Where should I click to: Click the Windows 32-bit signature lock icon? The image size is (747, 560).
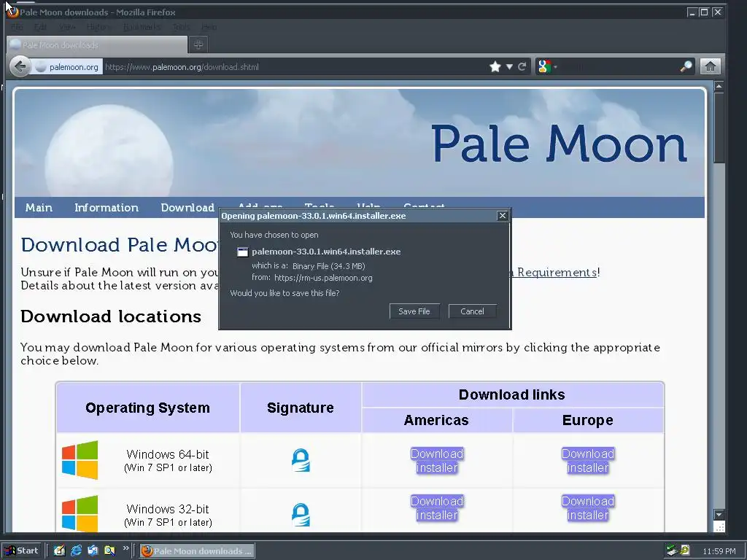click(301, 515)
